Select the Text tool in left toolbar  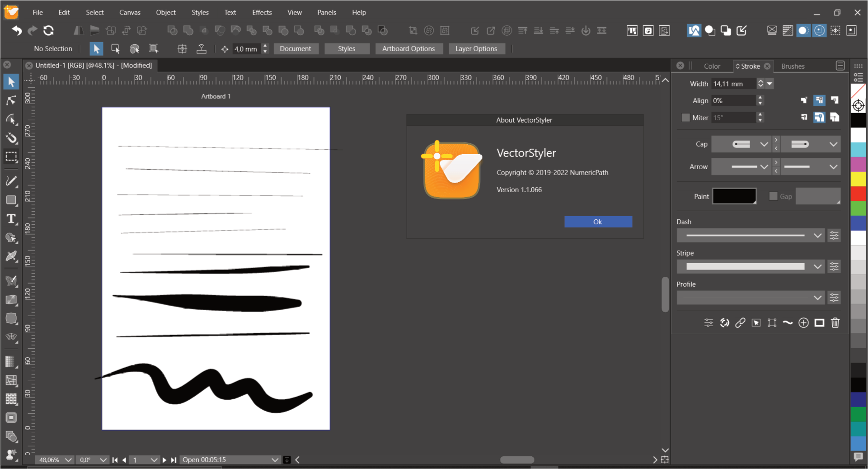pyautogui.click(x=11, y=219)
